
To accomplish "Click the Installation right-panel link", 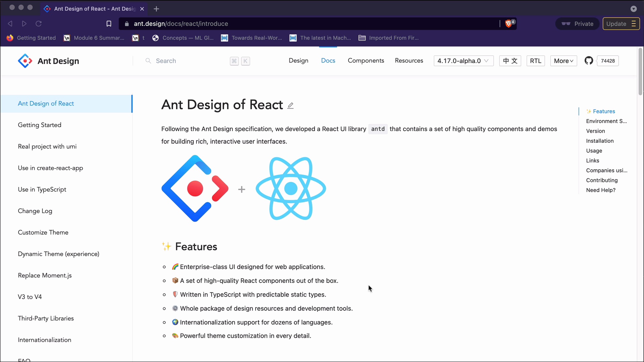I will (600, 140).
